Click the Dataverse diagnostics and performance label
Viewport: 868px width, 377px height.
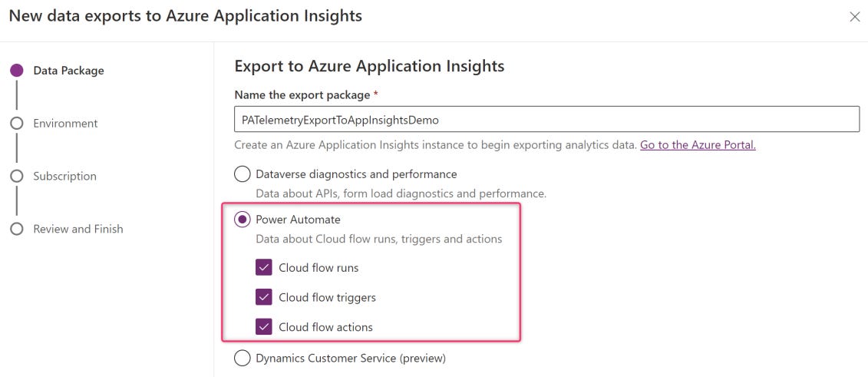point(356,174)
